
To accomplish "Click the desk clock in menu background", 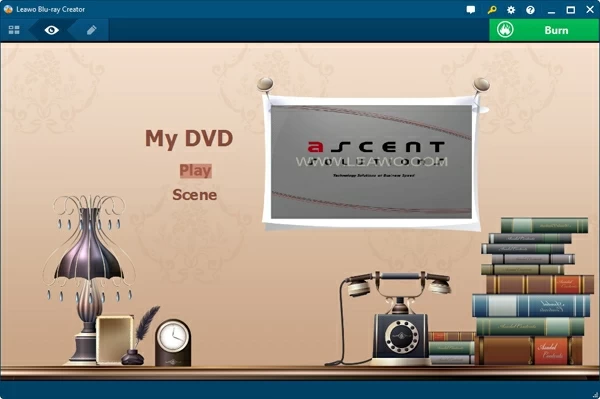I will coord(173,343).
